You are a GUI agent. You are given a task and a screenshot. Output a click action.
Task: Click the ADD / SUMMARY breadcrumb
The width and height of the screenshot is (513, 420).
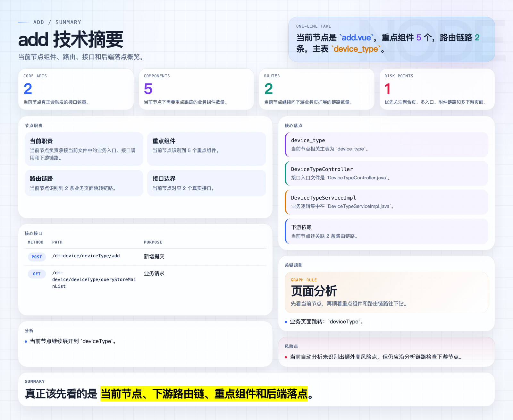[57, 22]
